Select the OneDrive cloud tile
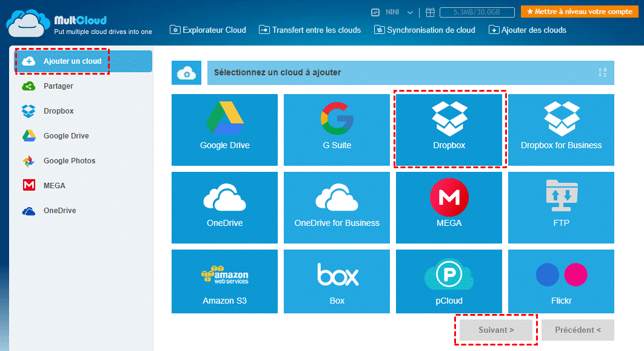This screenshot has width=644, height=351. [x=224, y=208]
